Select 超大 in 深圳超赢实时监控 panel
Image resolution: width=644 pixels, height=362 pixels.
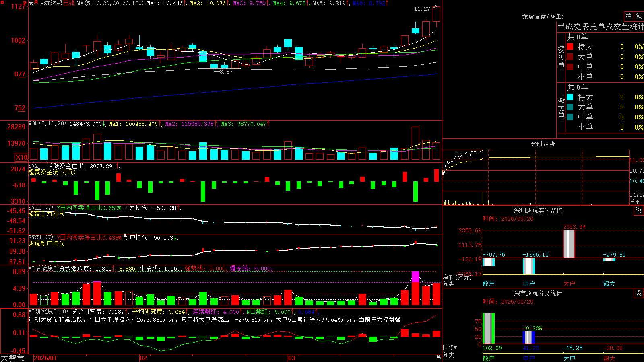click(609, 284)
